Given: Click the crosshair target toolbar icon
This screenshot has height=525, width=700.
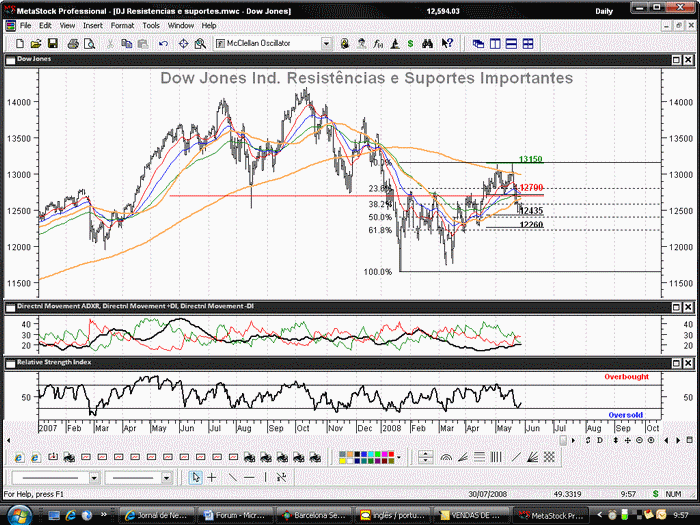Looking at the screenshot, I should pos(183,44).
